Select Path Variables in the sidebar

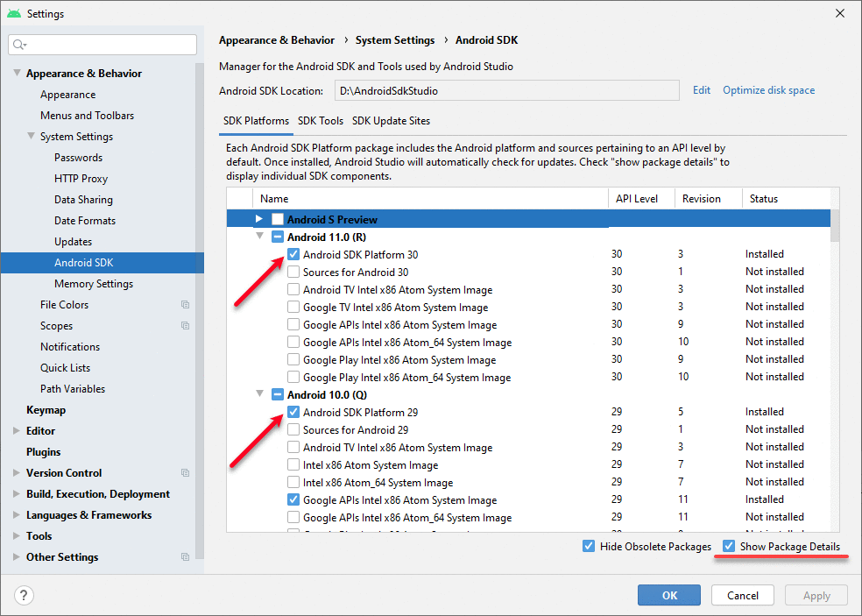73,389
